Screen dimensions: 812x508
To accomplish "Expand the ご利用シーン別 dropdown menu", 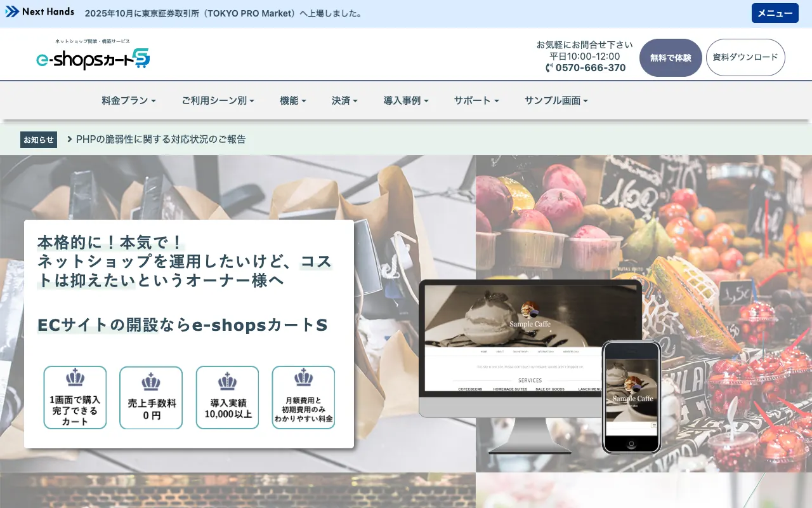I will click(218, 100).
